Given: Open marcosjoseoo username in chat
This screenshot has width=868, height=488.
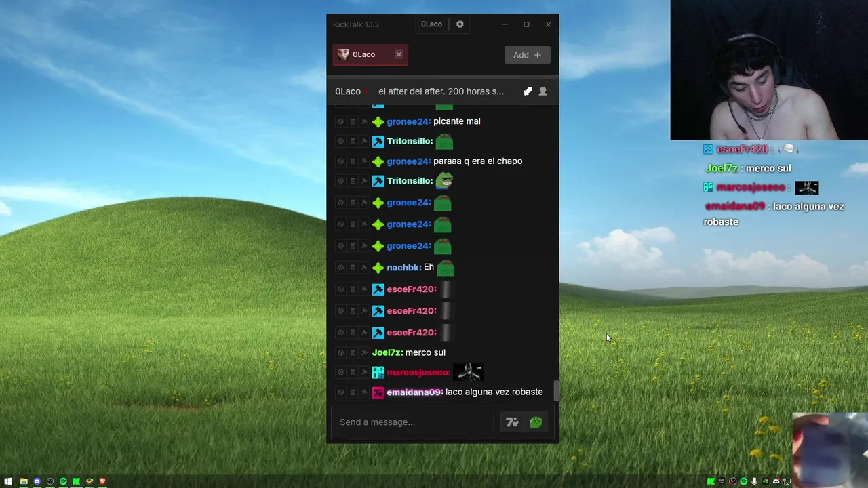Looking at the screenshot, I should click(x=418, y=372).
